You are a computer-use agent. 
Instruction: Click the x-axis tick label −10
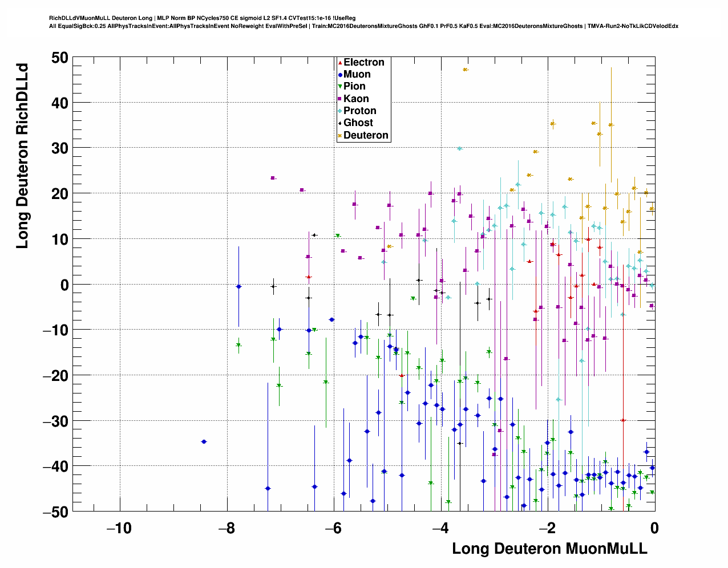coord(119,529)
